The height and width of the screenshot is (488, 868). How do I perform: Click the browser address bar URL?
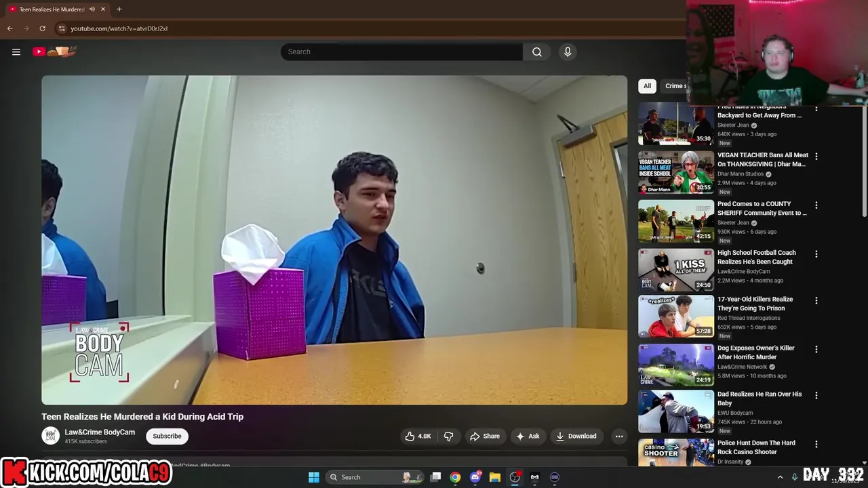(119, 28)
